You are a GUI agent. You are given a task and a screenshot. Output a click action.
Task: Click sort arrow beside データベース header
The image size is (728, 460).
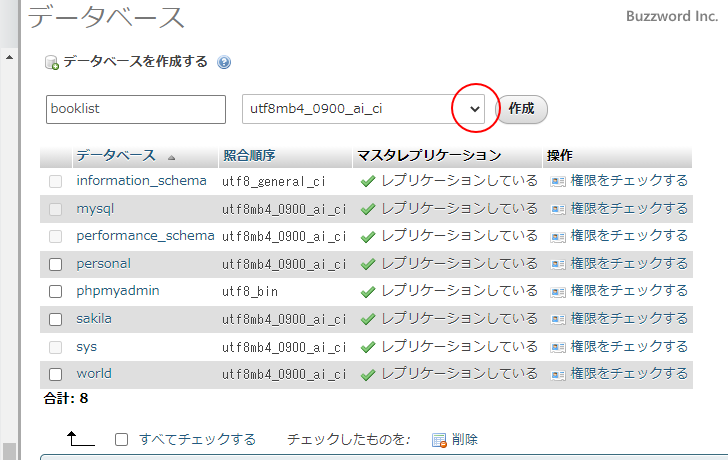click(171, 158)
